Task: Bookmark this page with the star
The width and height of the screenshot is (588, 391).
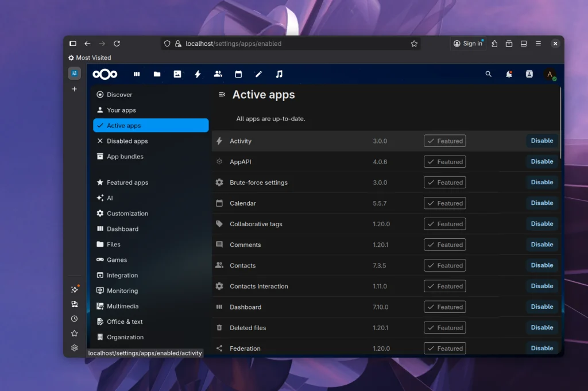Action: [x=414, y=44]
